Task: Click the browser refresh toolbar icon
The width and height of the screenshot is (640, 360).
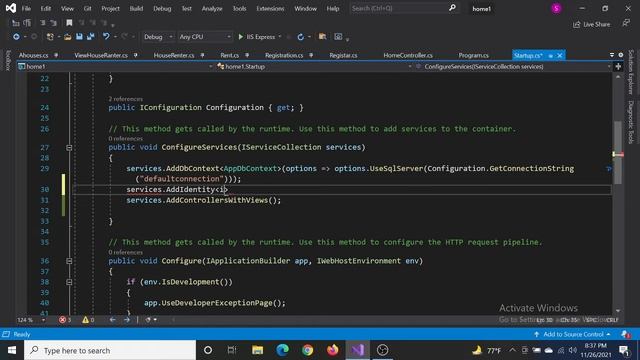Action: click(x=300, y=37)
